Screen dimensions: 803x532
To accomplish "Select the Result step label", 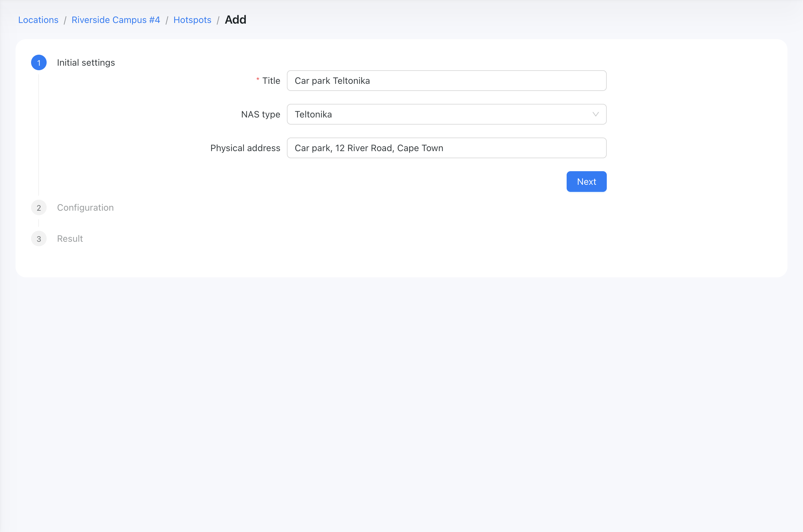I will 70,239.
